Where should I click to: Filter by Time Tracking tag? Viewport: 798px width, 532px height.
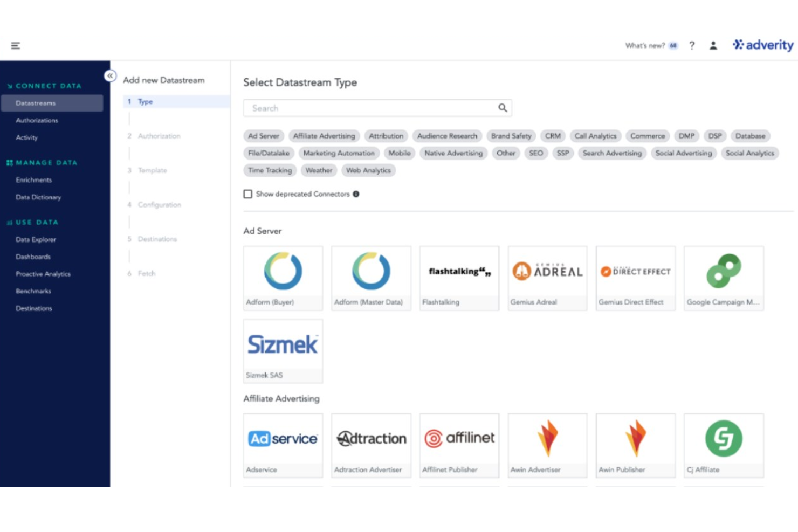[270, 170]
